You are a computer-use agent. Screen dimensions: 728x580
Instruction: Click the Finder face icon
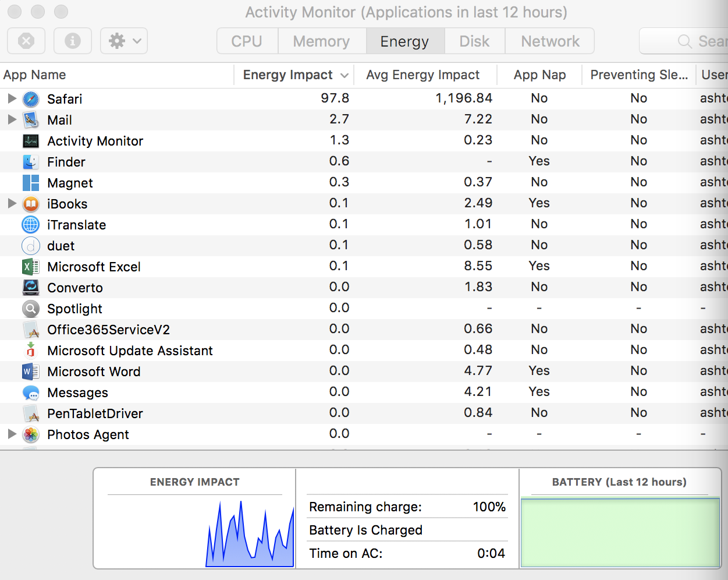31,162
